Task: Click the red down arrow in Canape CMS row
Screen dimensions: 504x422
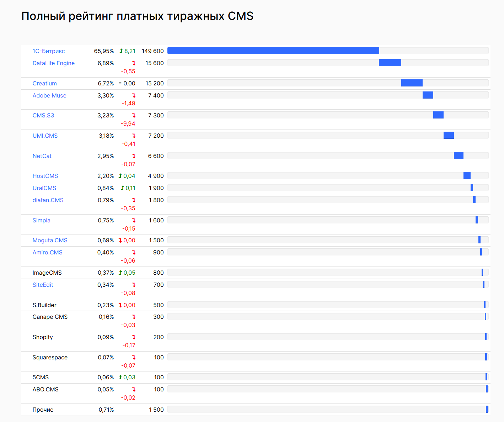Action: [134, 317]
